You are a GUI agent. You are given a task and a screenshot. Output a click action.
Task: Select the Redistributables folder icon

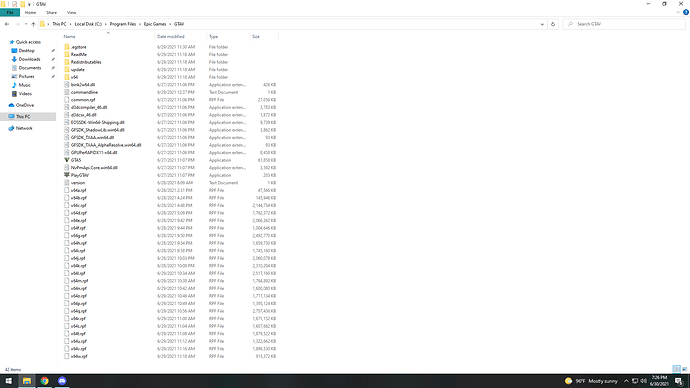(67, 62)
